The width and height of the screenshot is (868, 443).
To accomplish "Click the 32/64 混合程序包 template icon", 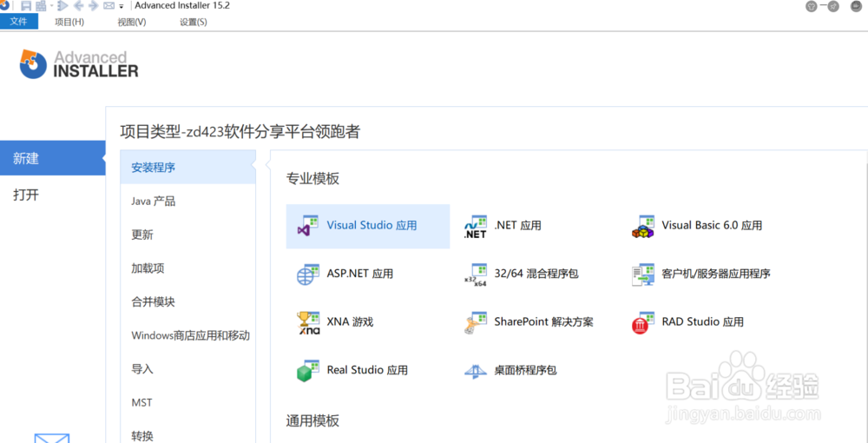I will coord(475,274).
